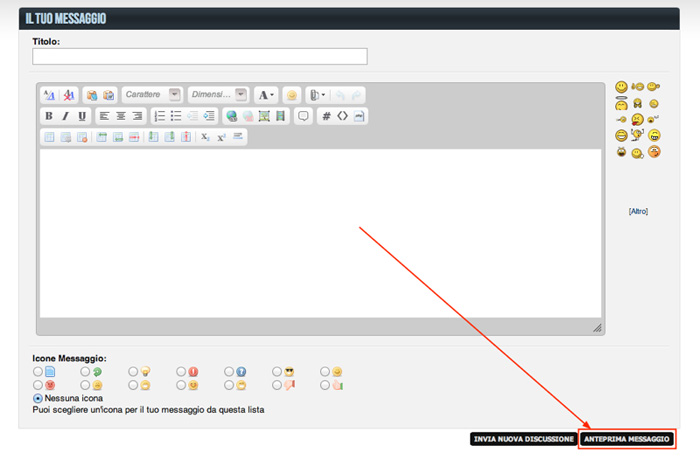Image resolution: width=700 pixels, height=466 pixels.
Task: Apply subscript formatting
Action: 205,137
